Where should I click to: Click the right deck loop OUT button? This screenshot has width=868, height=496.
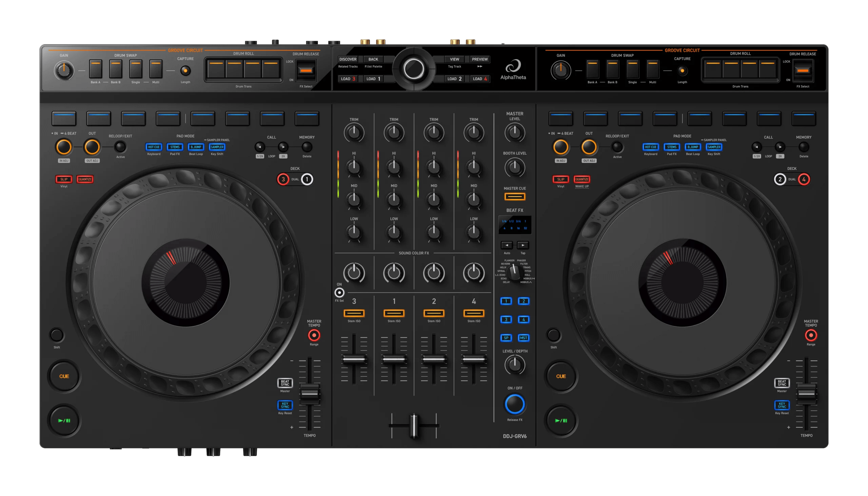[589, 147]
